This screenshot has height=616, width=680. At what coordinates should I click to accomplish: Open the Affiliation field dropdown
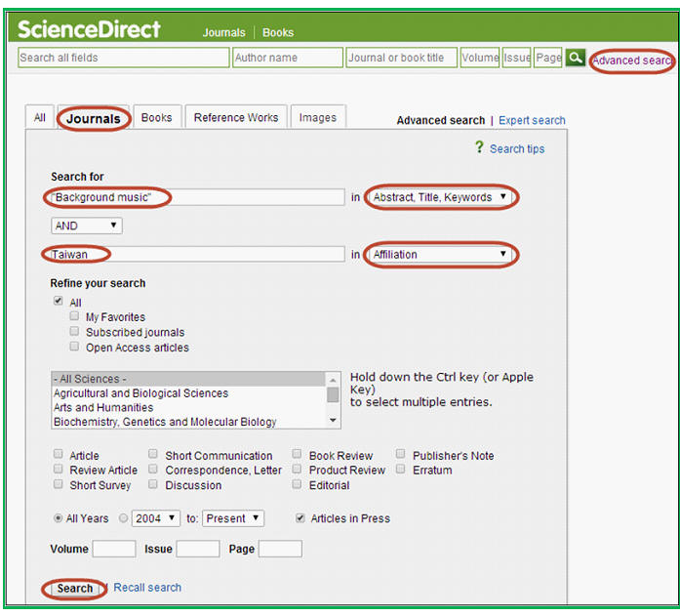(x=440, y=254)
